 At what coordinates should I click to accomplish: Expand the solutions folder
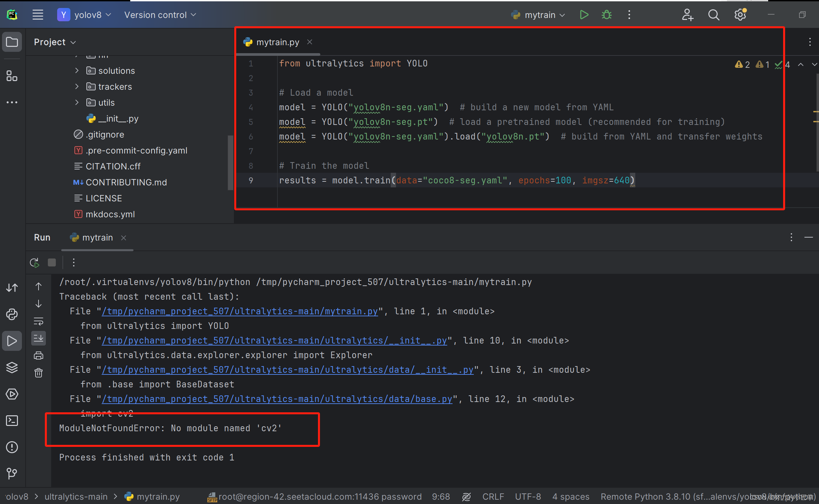(x=77, y=70)
